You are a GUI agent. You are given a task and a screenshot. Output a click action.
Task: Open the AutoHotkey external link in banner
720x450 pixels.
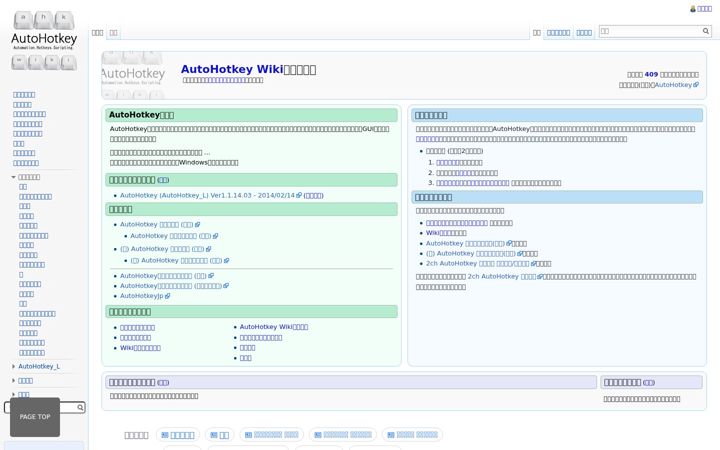[673, 85]
